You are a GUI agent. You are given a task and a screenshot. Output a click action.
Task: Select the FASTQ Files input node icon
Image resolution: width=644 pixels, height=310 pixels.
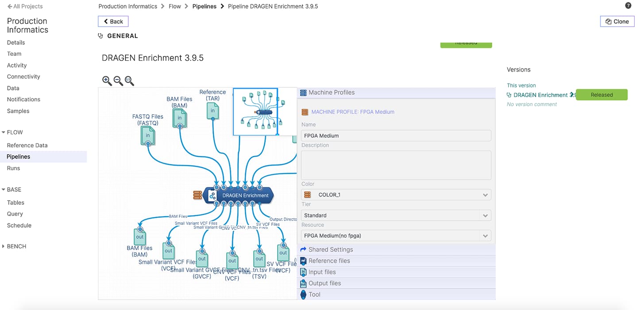pyautogui.click(x=148, y=136)
